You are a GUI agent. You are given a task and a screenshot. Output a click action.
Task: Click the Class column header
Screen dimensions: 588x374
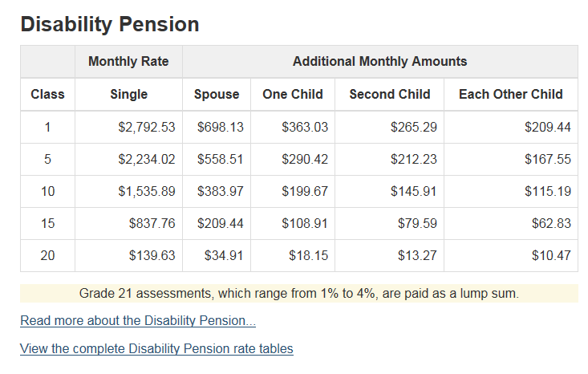tap(47, 94)
